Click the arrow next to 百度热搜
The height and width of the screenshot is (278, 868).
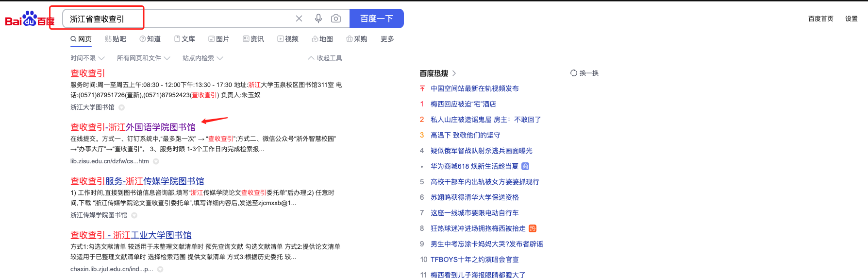point(454,73)
